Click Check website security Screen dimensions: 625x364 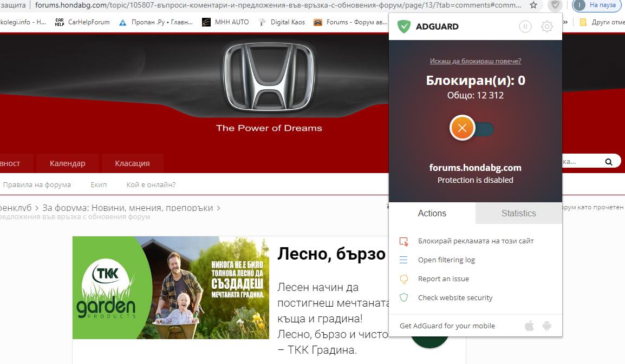(455, 298)
